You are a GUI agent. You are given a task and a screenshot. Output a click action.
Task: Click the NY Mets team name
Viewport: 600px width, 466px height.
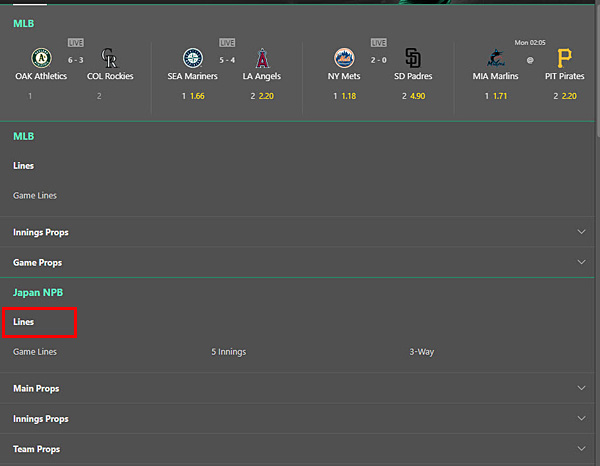pos(344,76)
